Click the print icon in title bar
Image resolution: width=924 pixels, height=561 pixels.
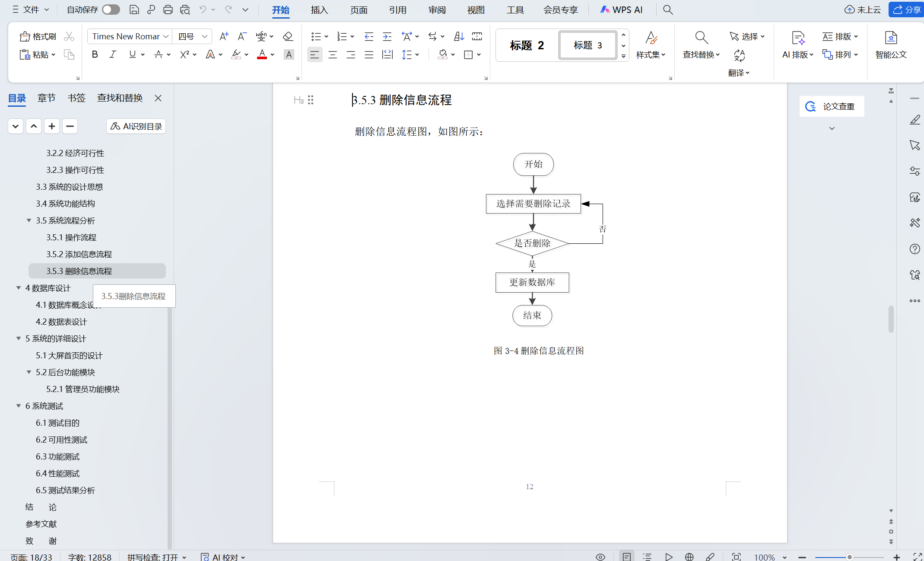[168, 10]
